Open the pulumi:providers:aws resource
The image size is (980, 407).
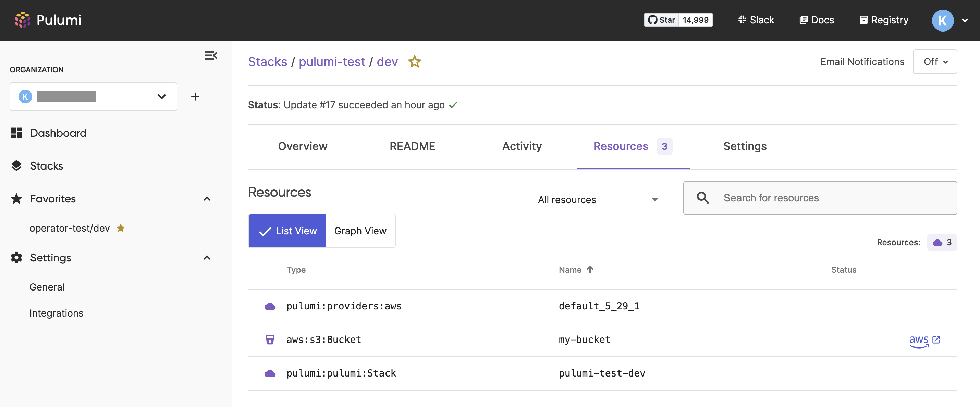(x=344, y=306)
